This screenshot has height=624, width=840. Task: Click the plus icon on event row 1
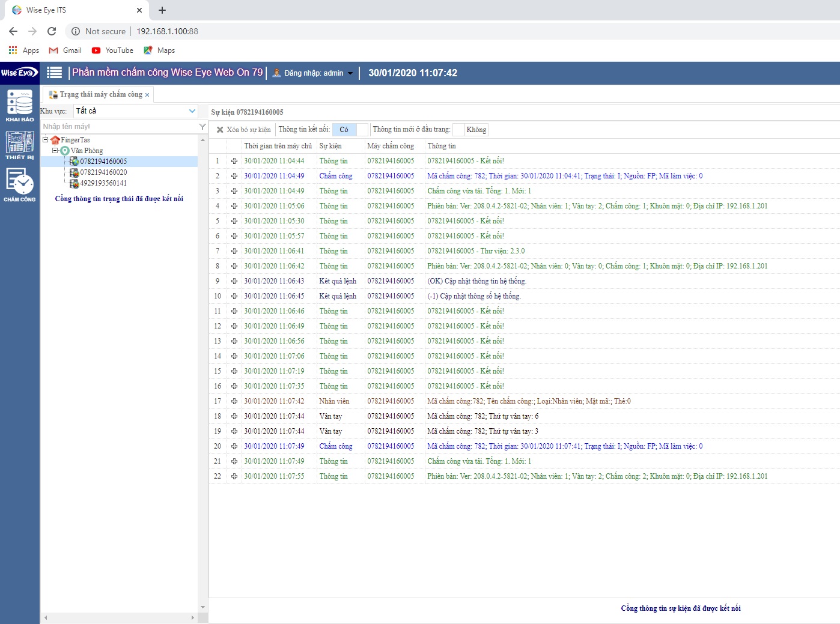(x=234, y=161)
